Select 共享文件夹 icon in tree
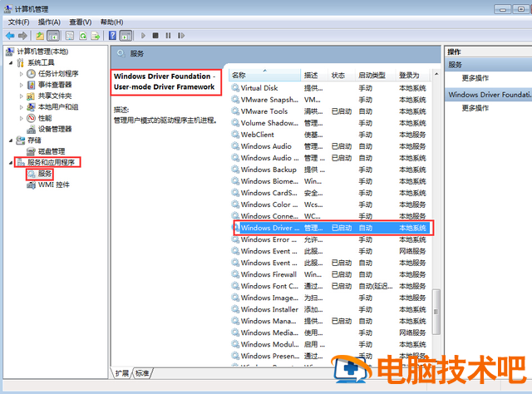The height and width of the screenshot is (394, 532). [31, 96]
